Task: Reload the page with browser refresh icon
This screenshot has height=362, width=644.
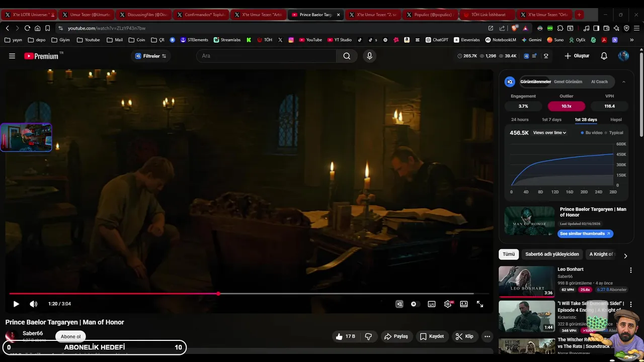Action: [27, 28]
